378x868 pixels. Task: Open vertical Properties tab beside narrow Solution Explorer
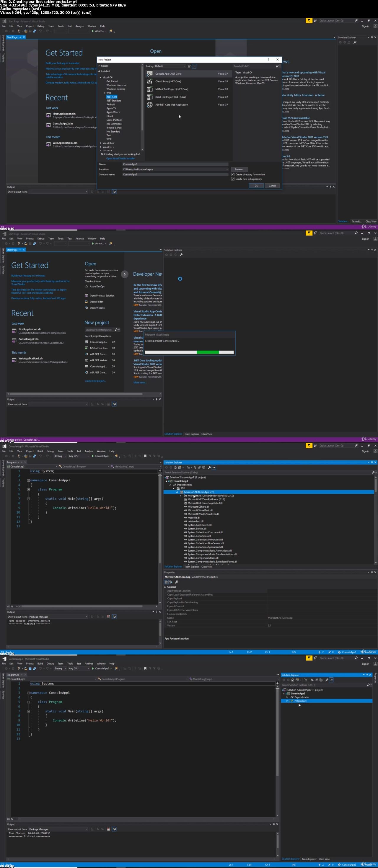[x=375, y=679]
